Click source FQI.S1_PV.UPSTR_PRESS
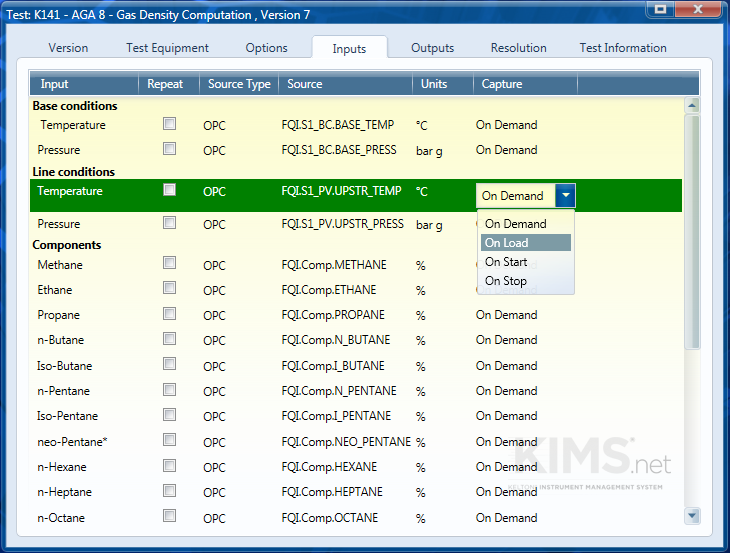Viewport: 730px width, 553px height. (343, 224)
